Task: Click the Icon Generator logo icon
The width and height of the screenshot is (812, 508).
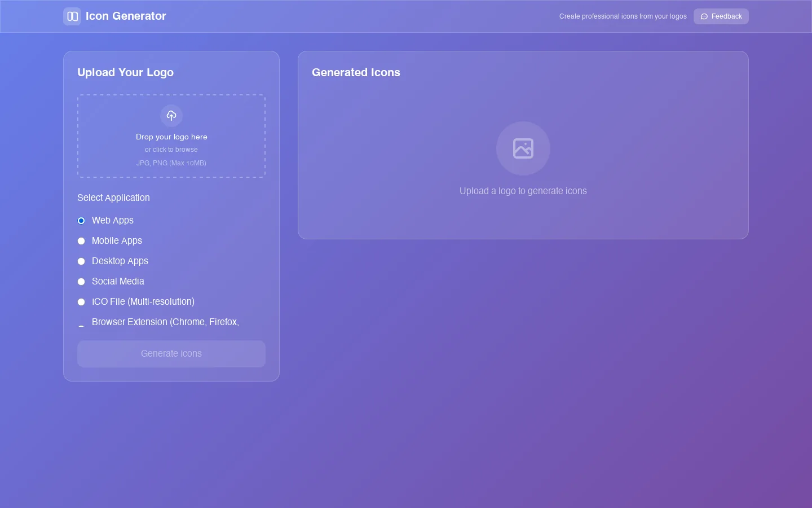Action: tap(72, 16)
